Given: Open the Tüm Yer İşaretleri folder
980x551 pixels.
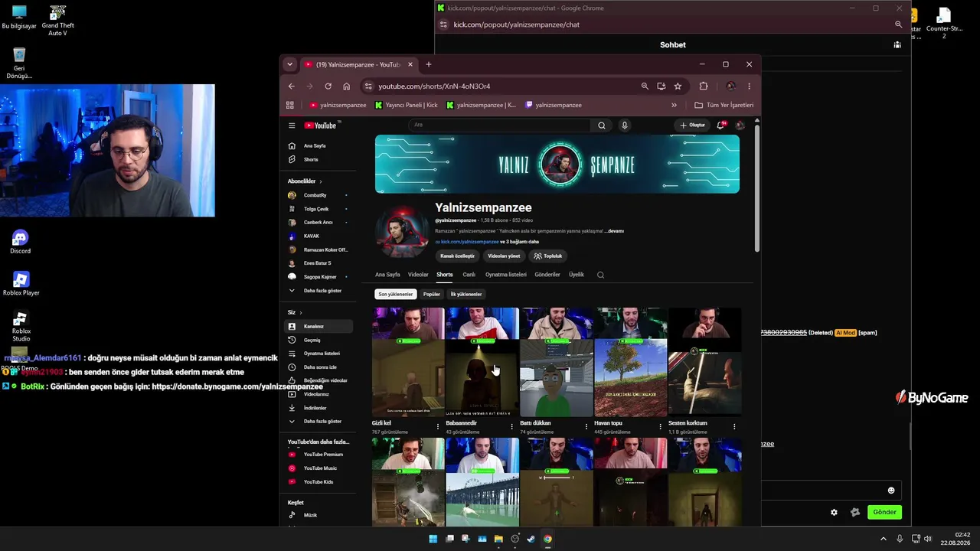Looking at the screenshot, I should click(x=724, y=105).
